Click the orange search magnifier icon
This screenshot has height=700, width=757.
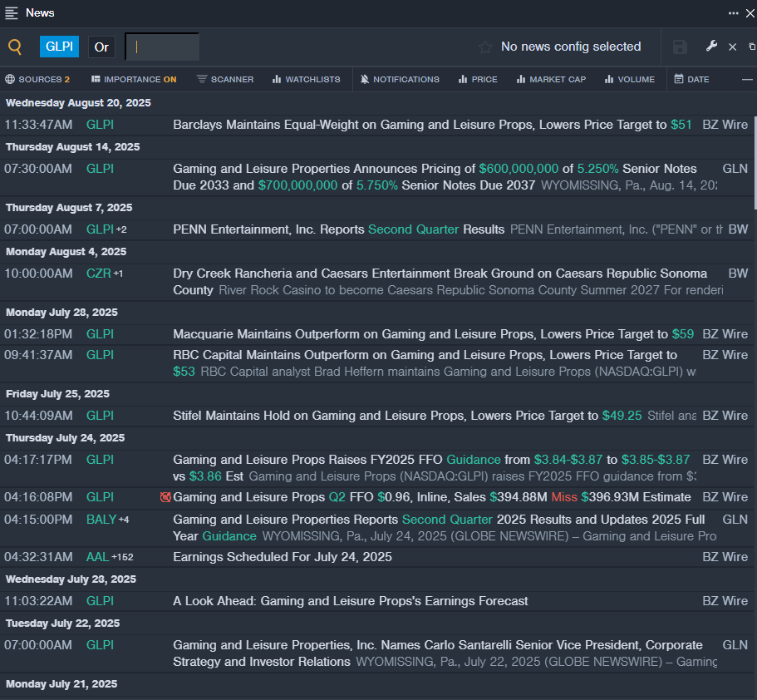pyautogui.click(x=15, y=47)
